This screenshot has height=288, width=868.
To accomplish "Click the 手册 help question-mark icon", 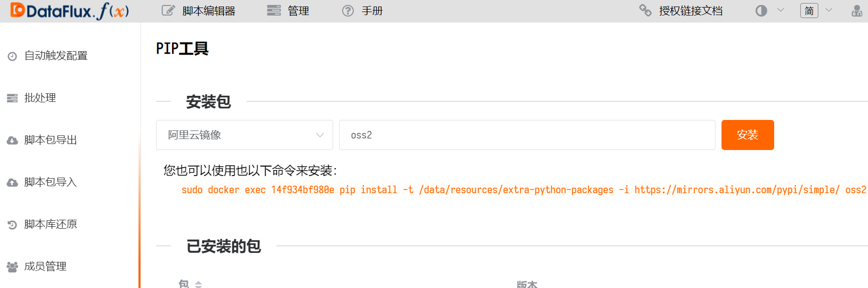I will [x=348, y=11].
